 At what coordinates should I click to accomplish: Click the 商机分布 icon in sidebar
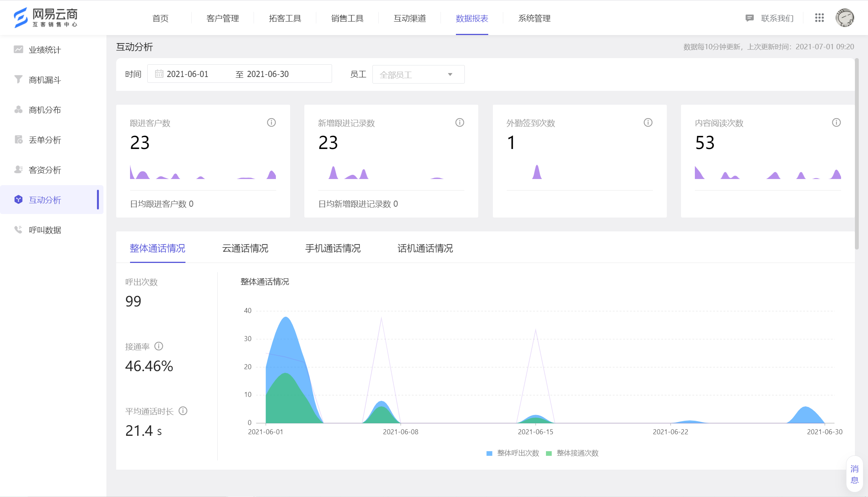[x=18, y=109]
